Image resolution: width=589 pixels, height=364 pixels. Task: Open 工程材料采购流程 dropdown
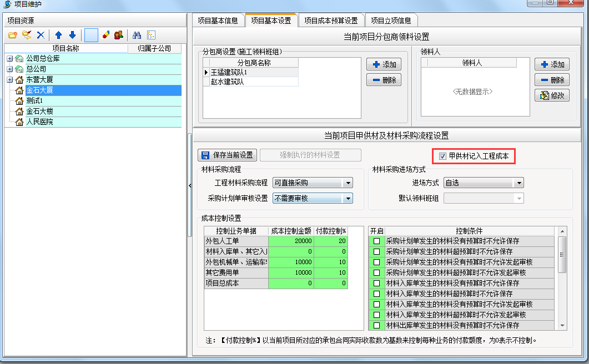pyautogui.click(x=348, y=183)
